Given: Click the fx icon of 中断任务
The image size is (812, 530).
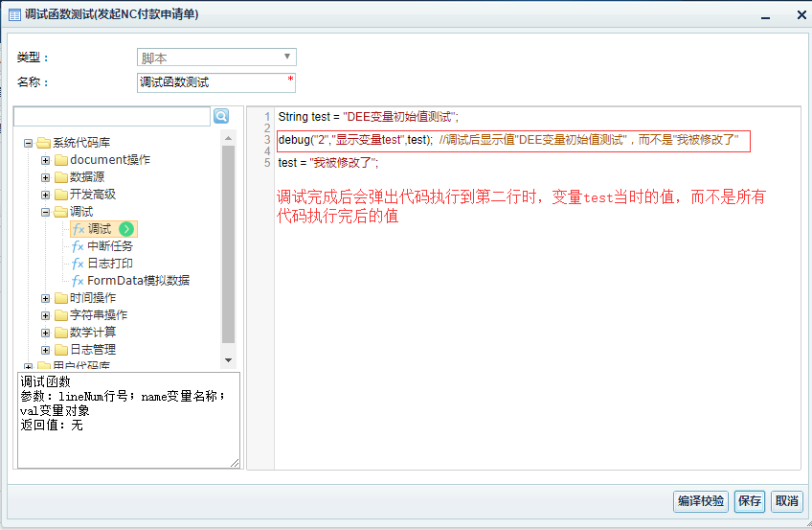Looking at the screenshot, I should (78, 246).
